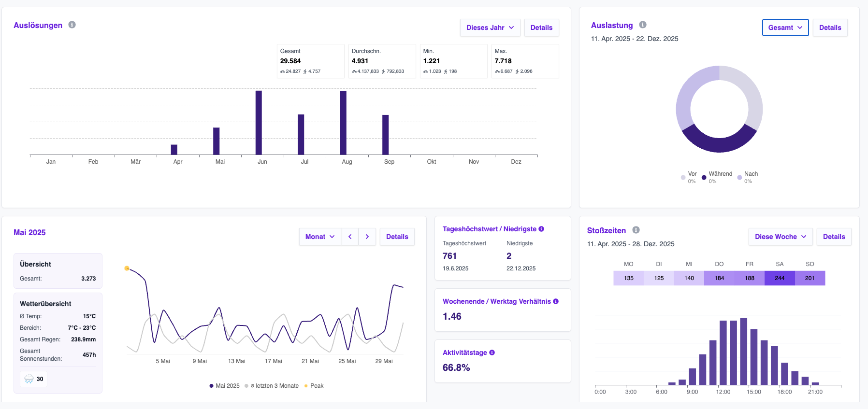Click the Aktivitätstage info icon

click(492, 353)
